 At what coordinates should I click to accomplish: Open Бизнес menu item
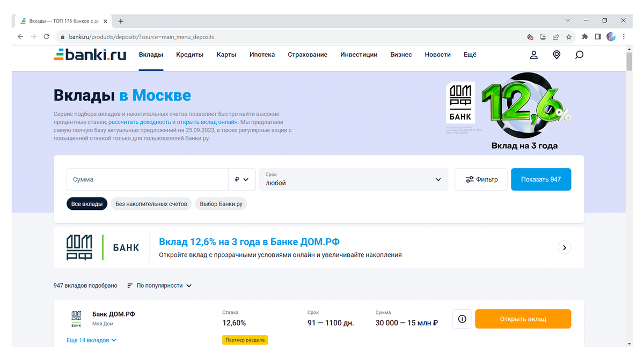coord(401,55)
